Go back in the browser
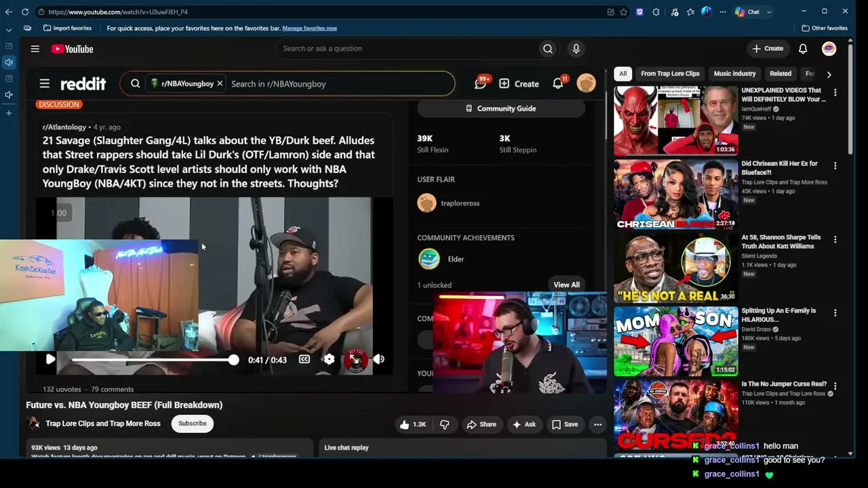 pos(9,12)
